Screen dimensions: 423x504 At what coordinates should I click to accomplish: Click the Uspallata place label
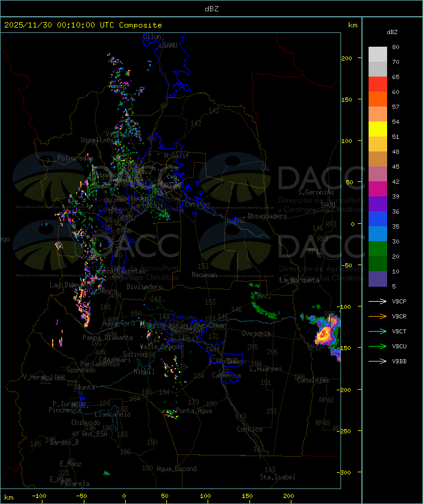(97, 140)
